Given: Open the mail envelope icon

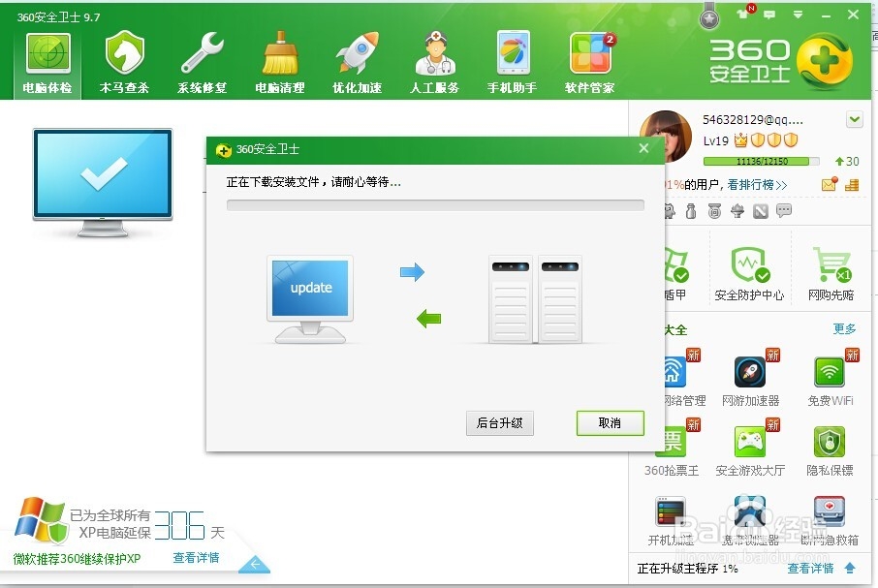Looking at the screenshot, I should click(830, 183).
